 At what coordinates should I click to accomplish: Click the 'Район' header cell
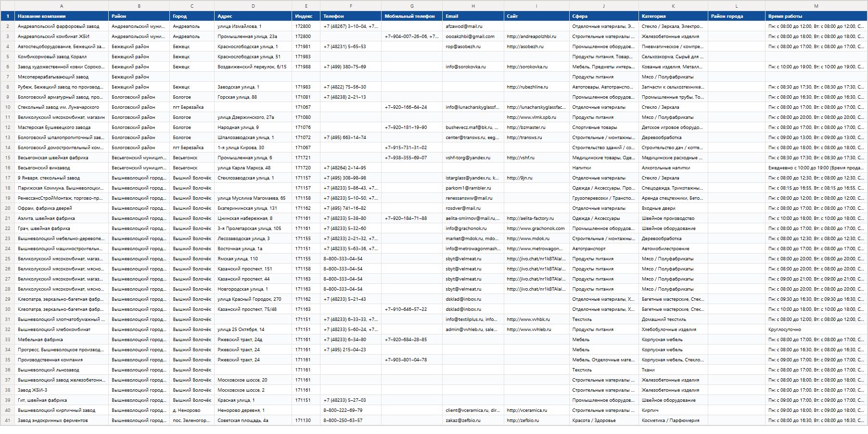click(x=139, y=16)
